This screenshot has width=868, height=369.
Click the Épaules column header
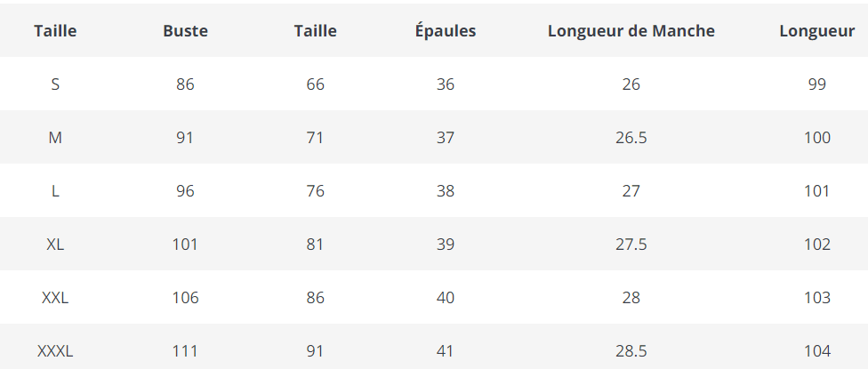[x=446, y=31]
